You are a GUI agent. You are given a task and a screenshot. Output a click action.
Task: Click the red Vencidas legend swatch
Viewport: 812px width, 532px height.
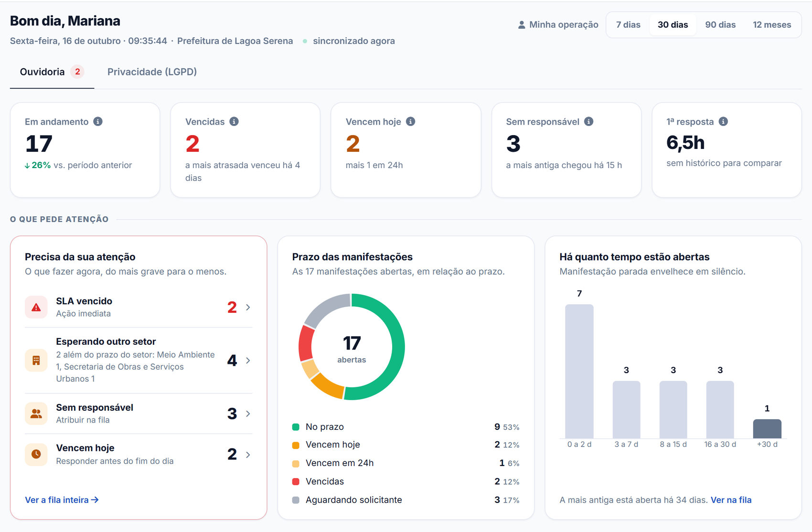(x=296, y=482)
